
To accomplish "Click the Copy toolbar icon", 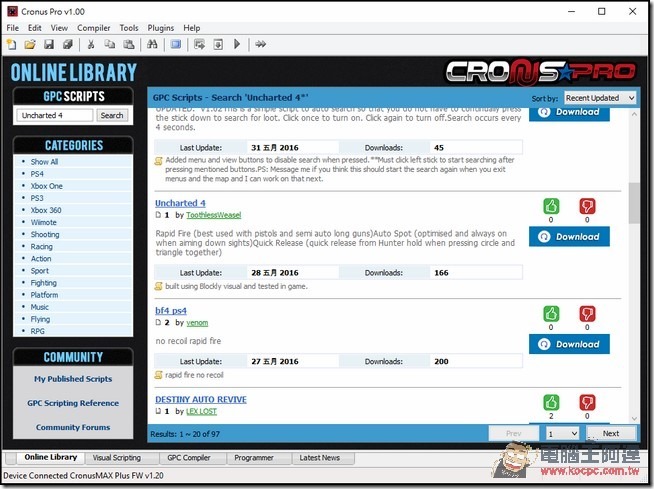I will (110, 44).
